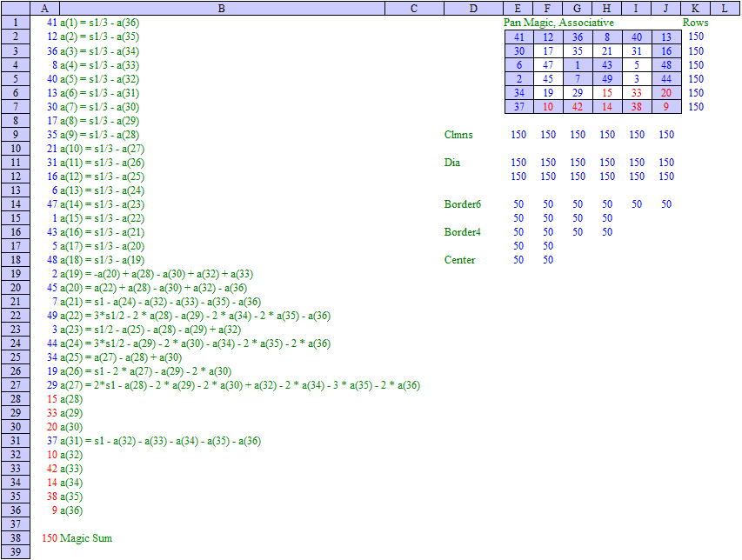Click the 'Border4' label cell
742x560 pixels.
coord(462,232)
